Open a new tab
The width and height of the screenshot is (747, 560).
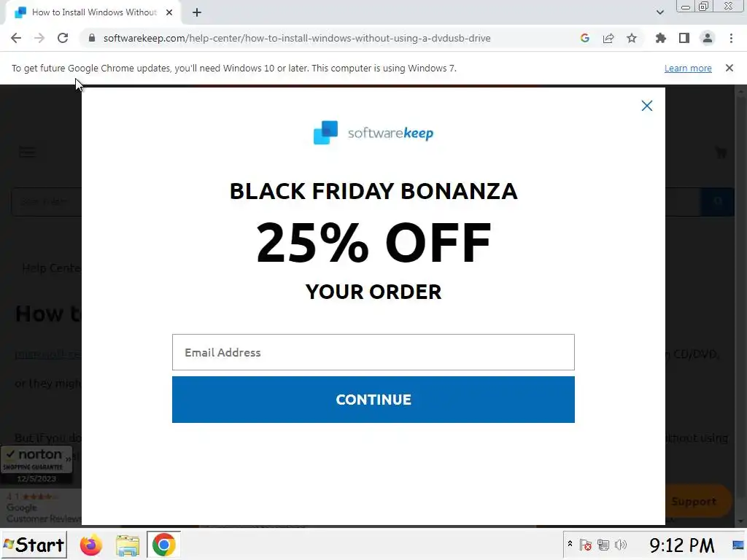click(x=197, y=12)
